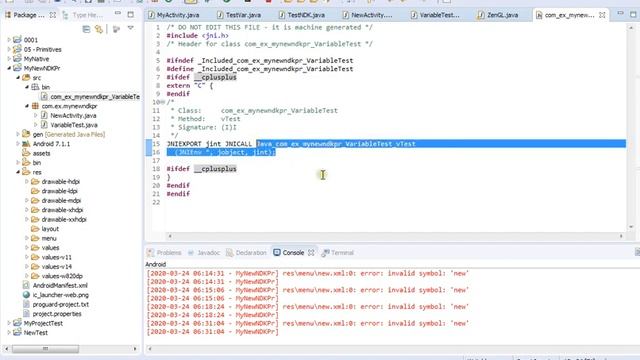Select the assets folder
The image size is (640, 360).
pos(41,153)
